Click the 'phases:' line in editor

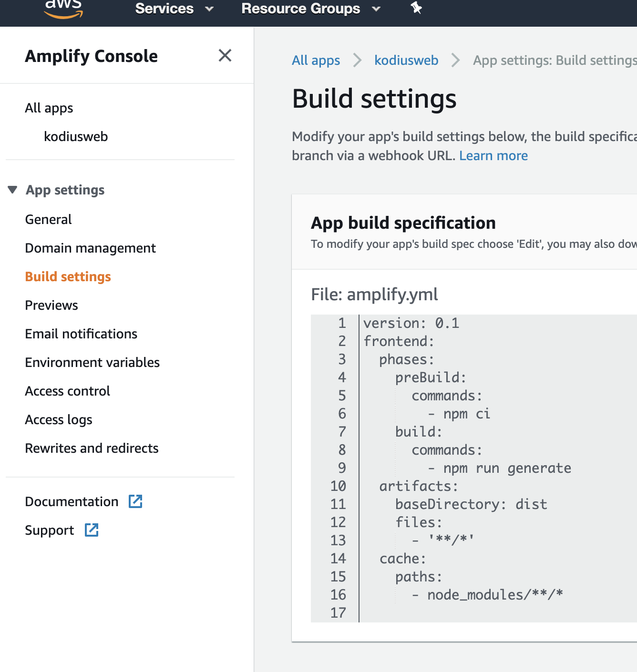[x=407, y=359]
